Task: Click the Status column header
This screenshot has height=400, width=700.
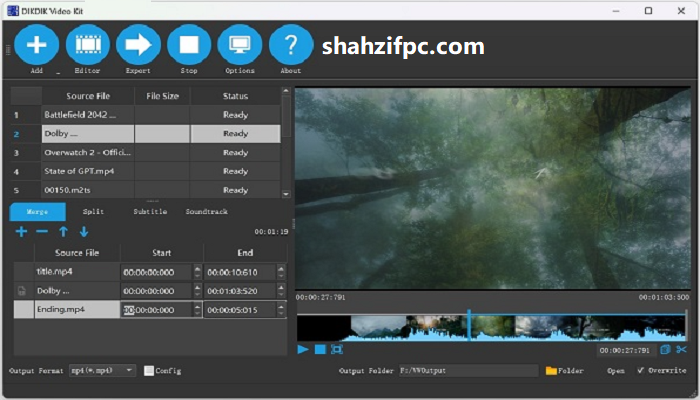Action: (235, 96)
